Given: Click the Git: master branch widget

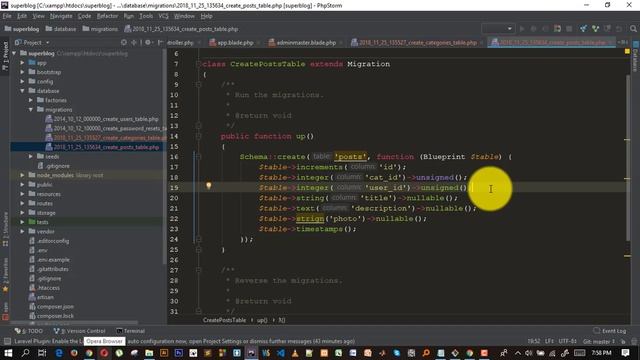Looking at the screenshot, I should (x=598, y=341).
